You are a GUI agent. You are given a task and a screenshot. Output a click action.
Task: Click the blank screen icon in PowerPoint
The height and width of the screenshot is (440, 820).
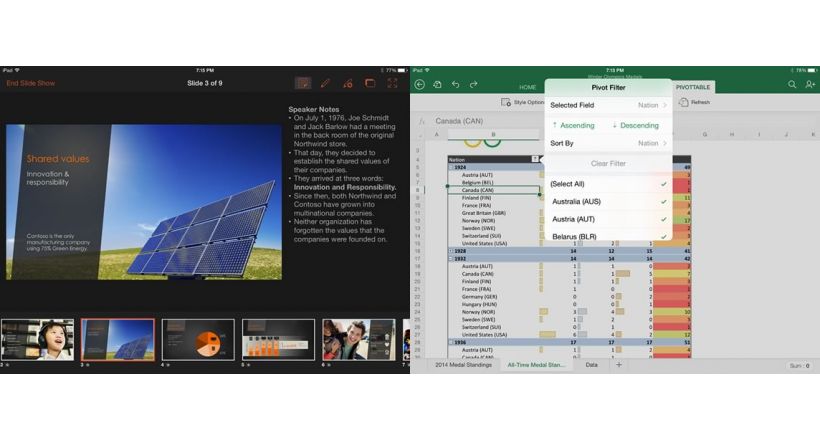(x=370, y=83)
